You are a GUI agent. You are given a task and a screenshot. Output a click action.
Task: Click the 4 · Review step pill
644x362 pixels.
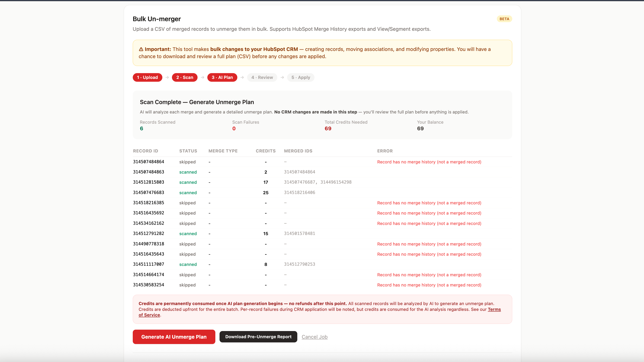click(x=262, y=78)
